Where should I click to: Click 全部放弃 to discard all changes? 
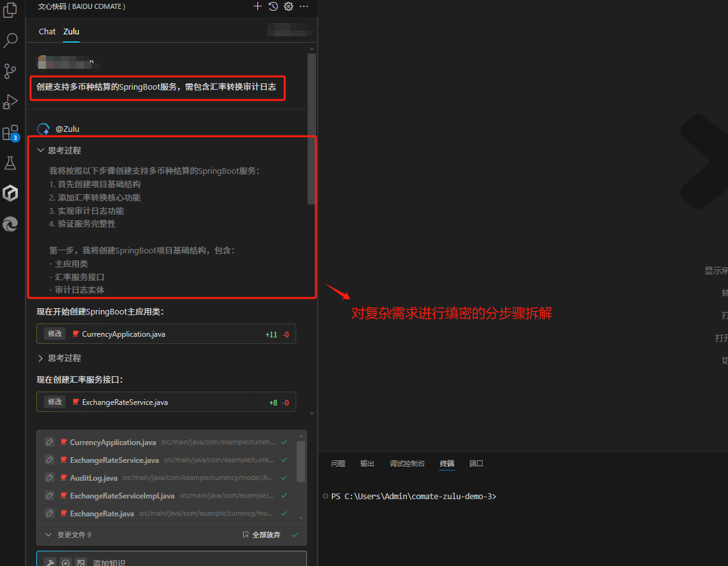[262, 535]
